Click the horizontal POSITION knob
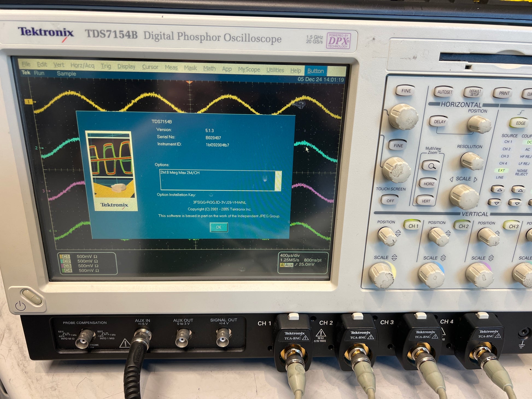Screen dimensions: 532x399 [479, 124]
